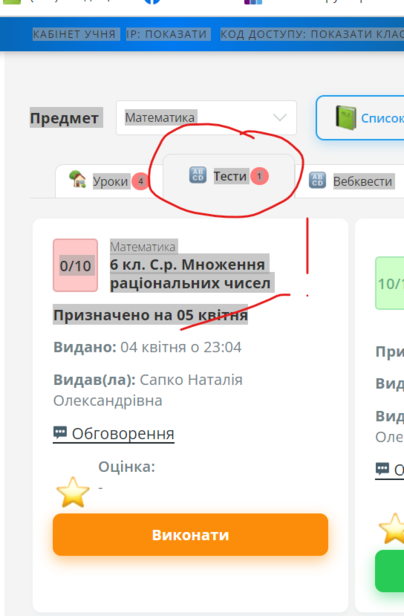Click the Математика label above test title
404x616 pixels.
pos(143,247)
